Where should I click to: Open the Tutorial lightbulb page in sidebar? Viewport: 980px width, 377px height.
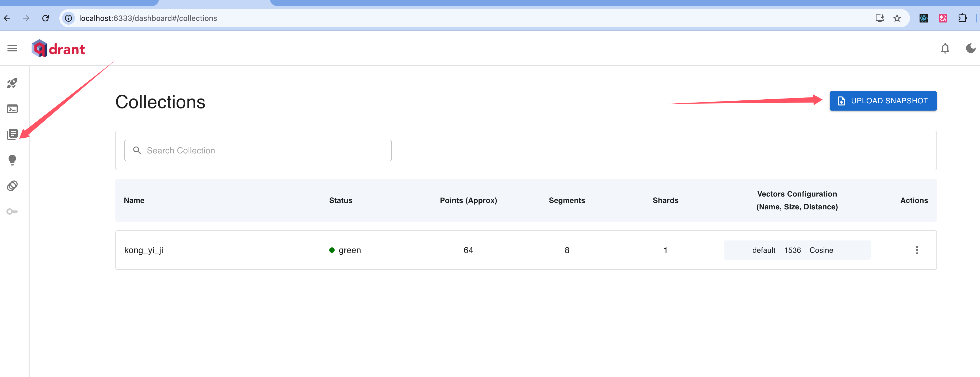coord(12,160)
